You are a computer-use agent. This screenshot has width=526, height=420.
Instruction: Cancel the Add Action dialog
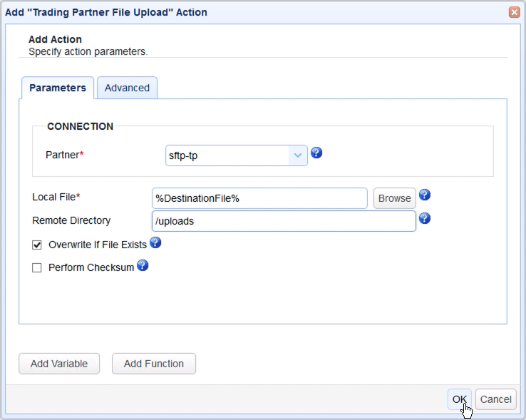495,399
